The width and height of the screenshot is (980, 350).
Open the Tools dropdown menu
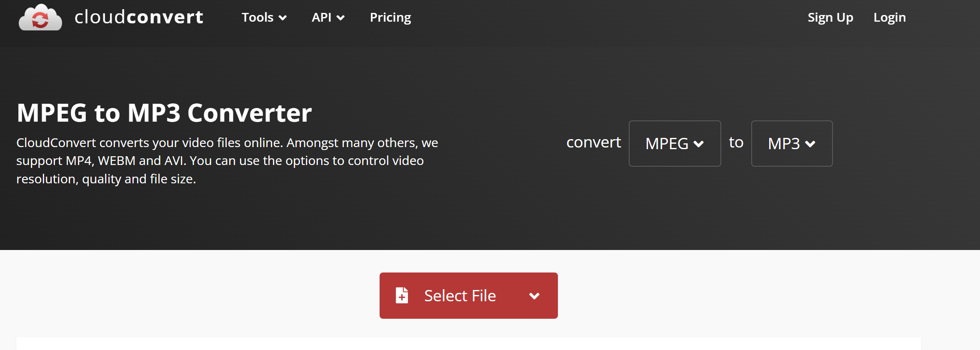[264, 17]
